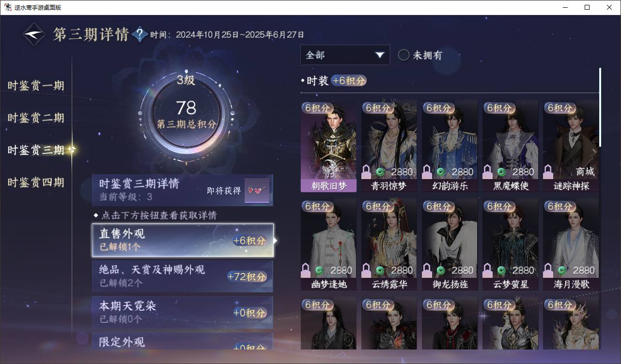The image size is (621, 364).
Task: Click the upcoming reward hearts icon
Action: pos(257,190)
